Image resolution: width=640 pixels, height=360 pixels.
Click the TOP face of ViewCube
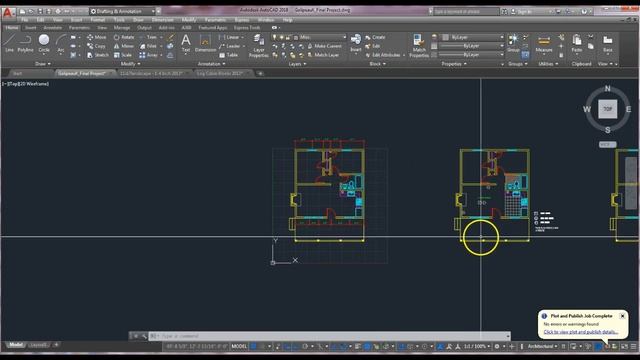[x=607, y=109]
